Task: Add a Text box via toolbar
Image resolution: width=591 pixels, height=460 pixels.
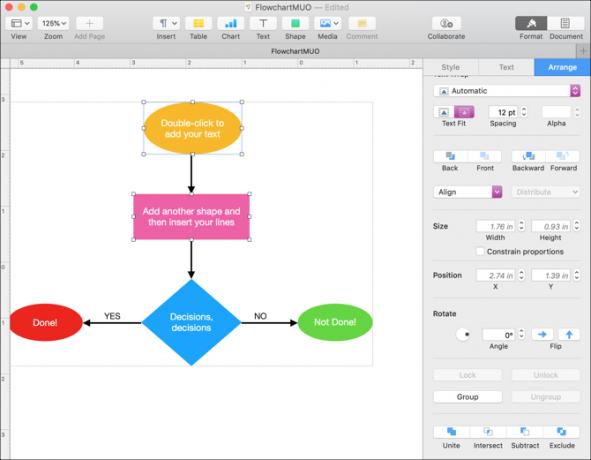Action: [x=263, y=23]
